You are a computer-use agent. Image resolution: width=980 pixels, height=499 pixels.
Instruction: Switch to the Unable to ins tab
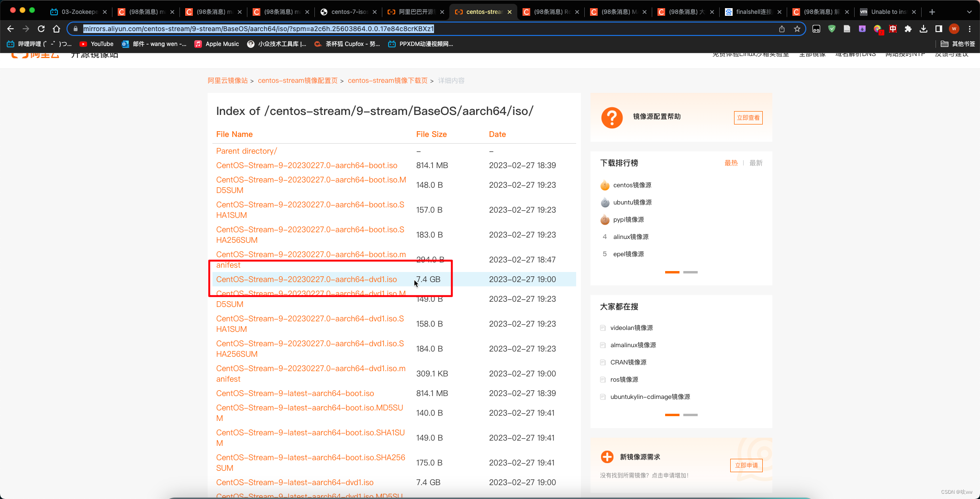[888, 12]
